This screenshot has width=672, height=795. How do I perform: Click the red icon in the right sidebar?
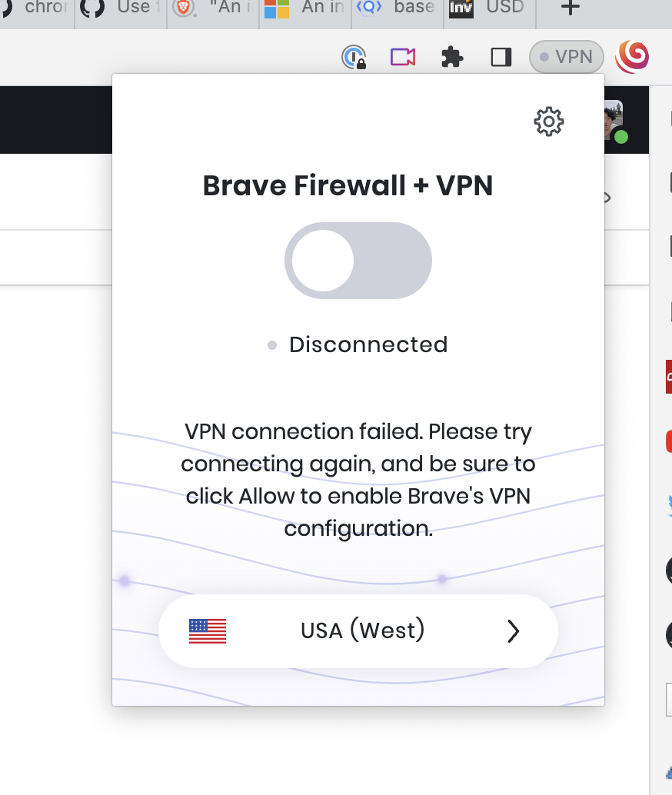[x=668, y=441]
